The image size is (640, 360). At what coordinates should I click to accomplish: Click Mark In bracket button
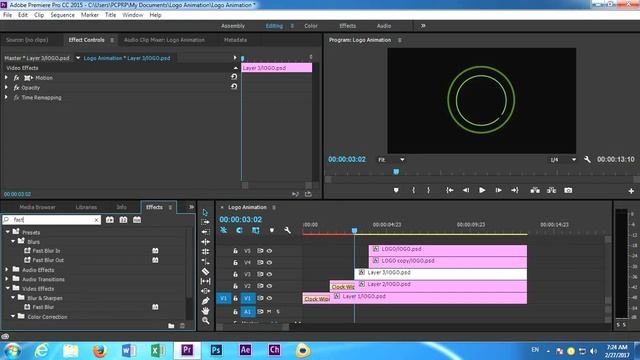pyautogui.click(x=413, y=190)
